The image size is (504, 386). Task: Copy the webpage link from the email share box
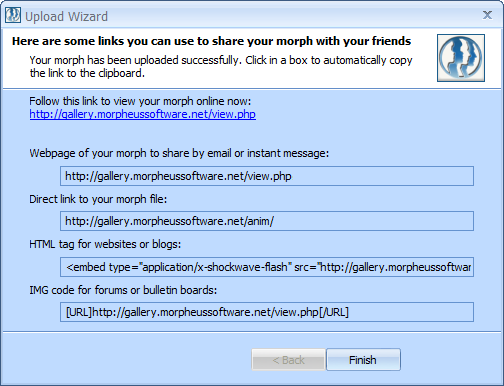point(267,176)
